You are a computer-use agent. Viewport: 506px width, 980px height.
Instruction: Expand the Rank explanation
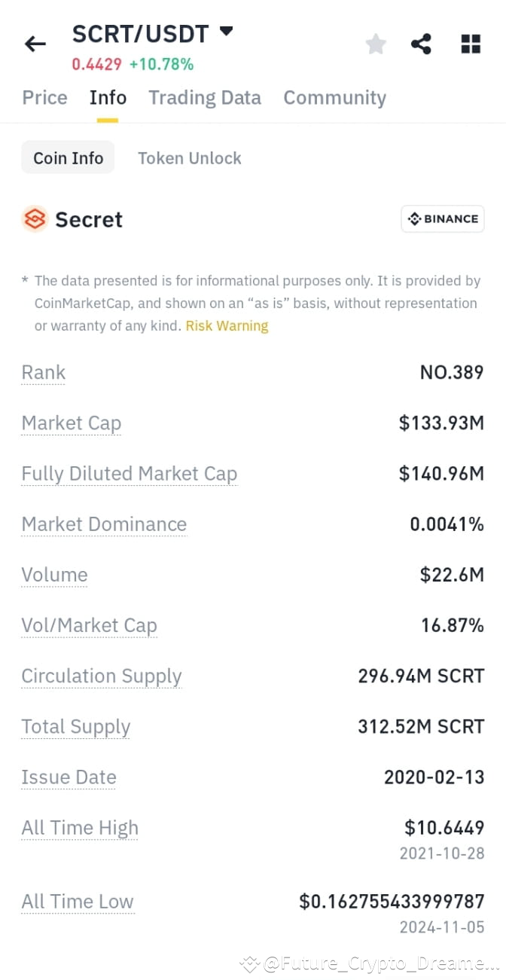[43, 372]
